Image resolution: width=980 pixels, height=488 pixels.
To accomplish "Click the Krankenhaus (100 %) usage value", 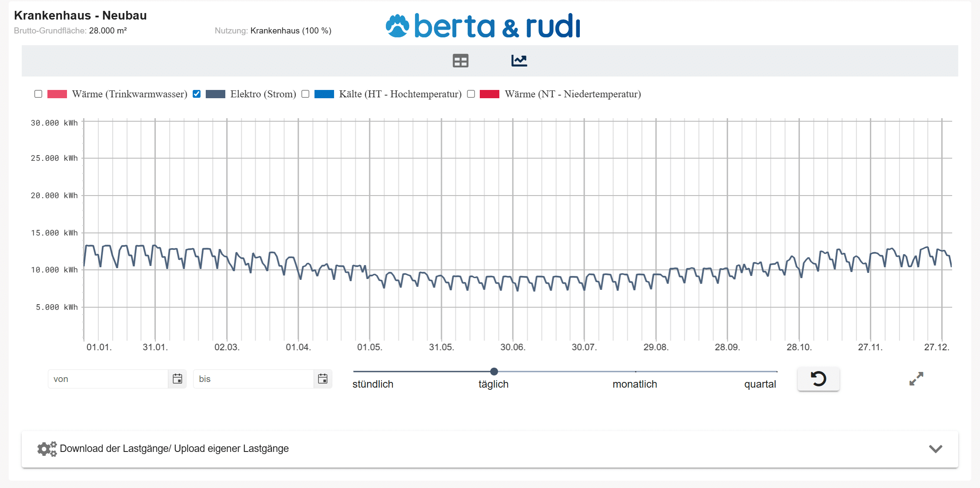I will pos(291,30).
